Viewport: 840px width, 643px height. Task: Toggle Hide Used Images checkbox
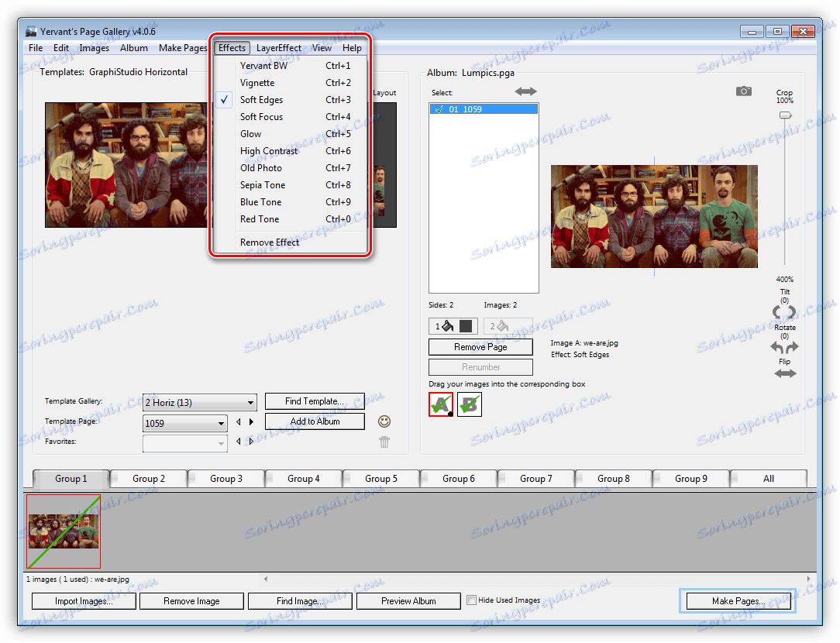pos(471,600)
